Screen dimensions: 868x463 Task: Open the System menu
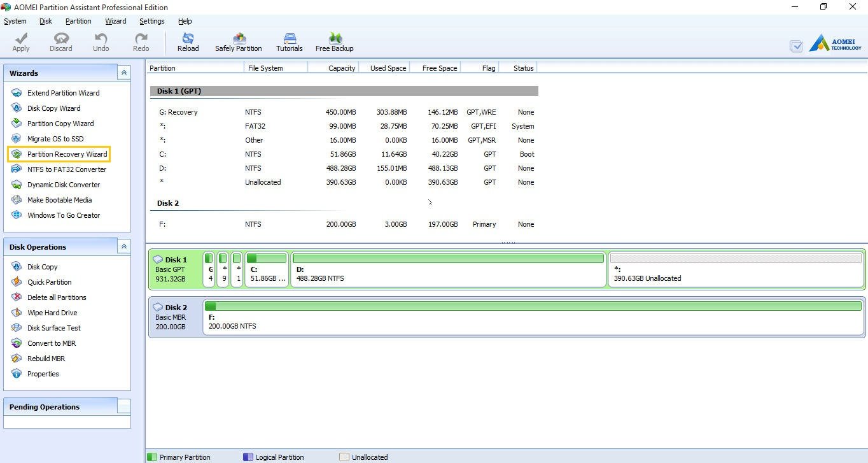click(x=15, y=21)
